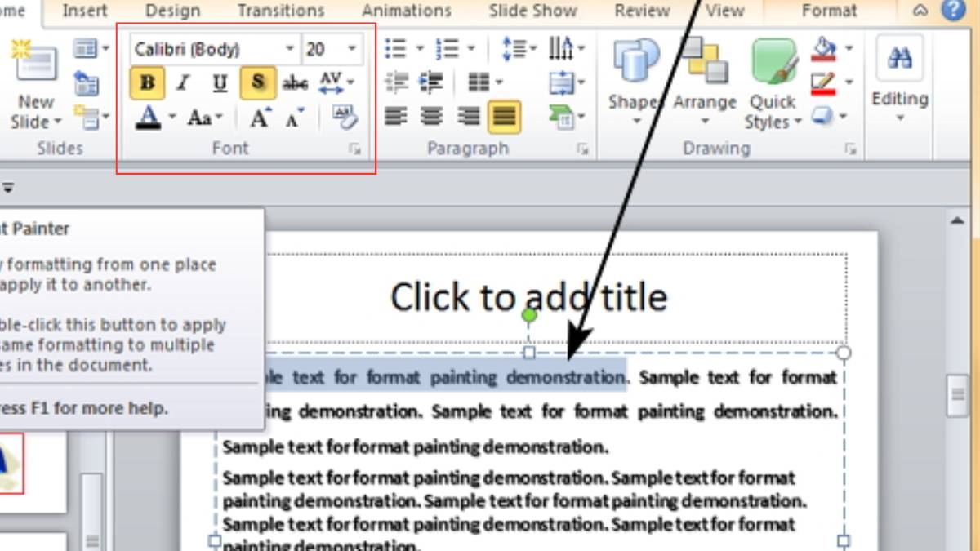The width and height of the screenshot is (980, 551).
Task: Select the Underline icon
Action: tap(219, 82)
